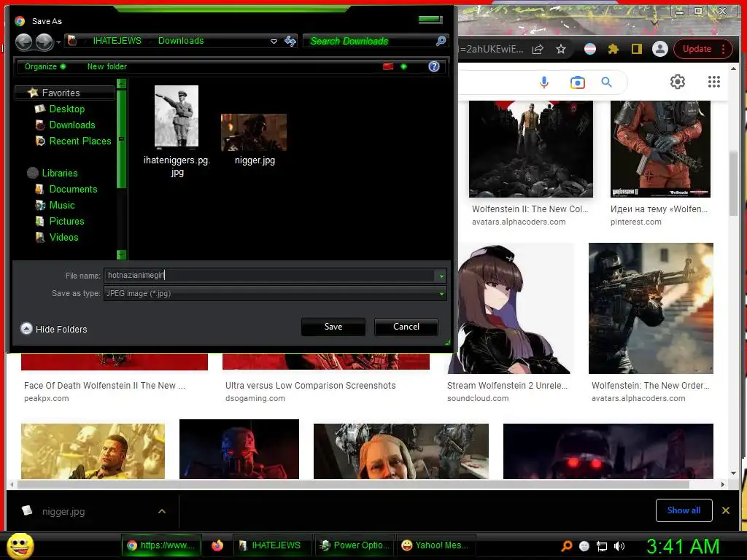Open Firefox from the taskbar

[217, 545]
